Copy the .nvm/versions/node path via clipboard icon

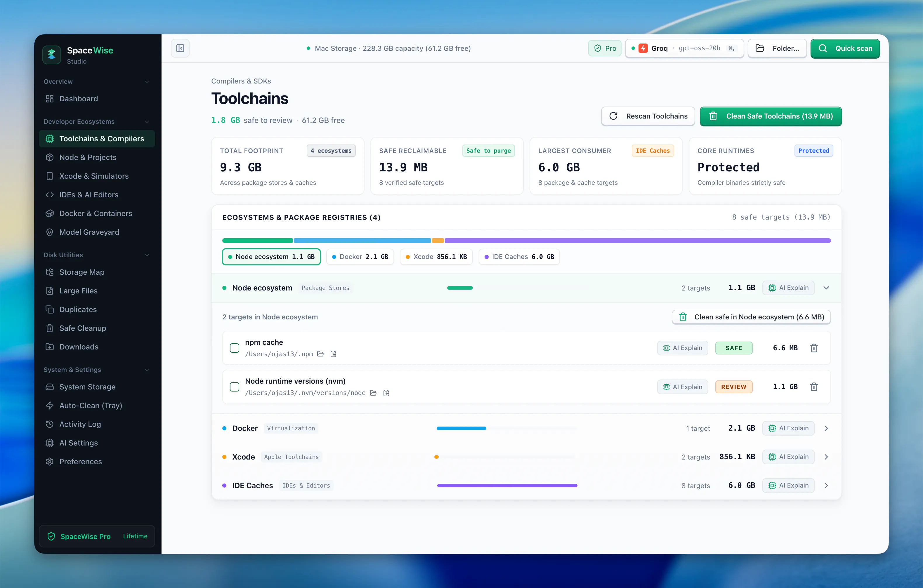click(x=386, y=393)
